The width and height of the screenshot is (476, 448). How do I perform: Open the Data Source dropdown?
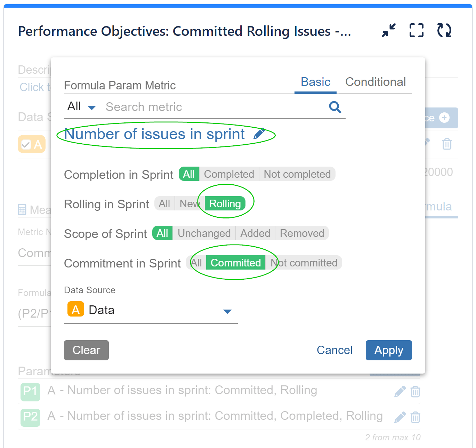click(227, 311)
